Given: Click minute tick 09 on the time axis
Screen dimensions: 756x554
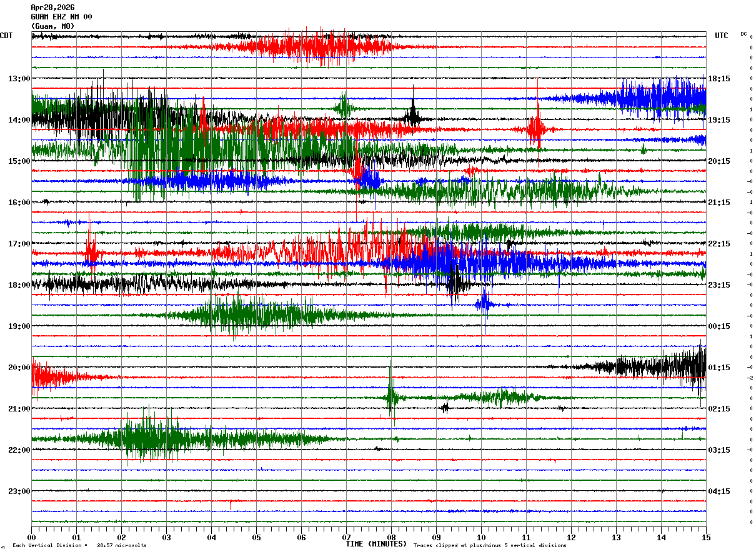Looking at the screenshot, I should pyautogui.click(x=436, y=537).
